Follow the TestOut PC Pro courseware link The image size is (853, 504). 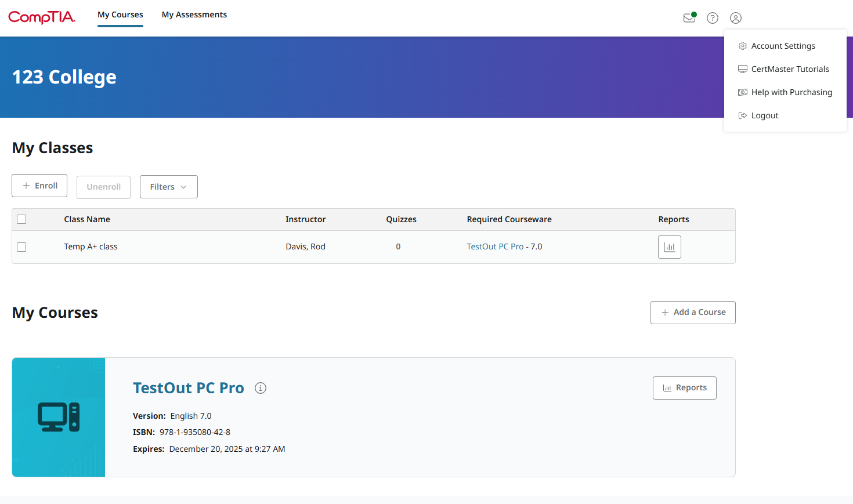(x=495, y=246)
